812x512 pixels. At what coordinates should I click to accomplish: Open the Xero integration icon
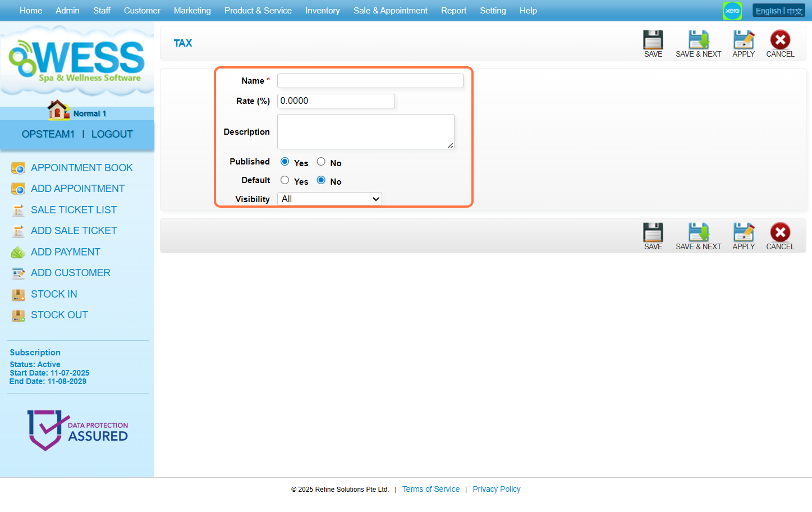pos(732,11)
